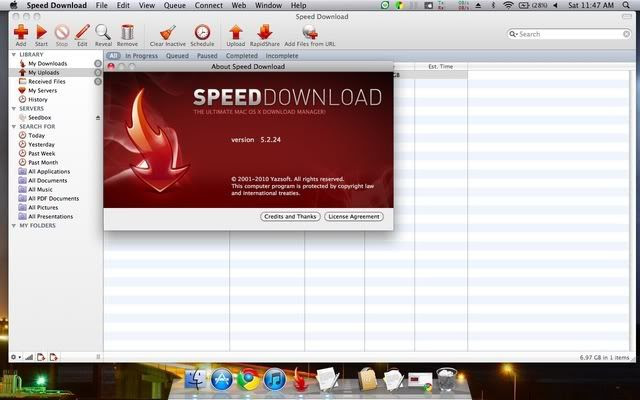The height and width of the screenshot is (400, 640).
Task: Switch to the Incomplete filter
Action: [x=282, y=56]
